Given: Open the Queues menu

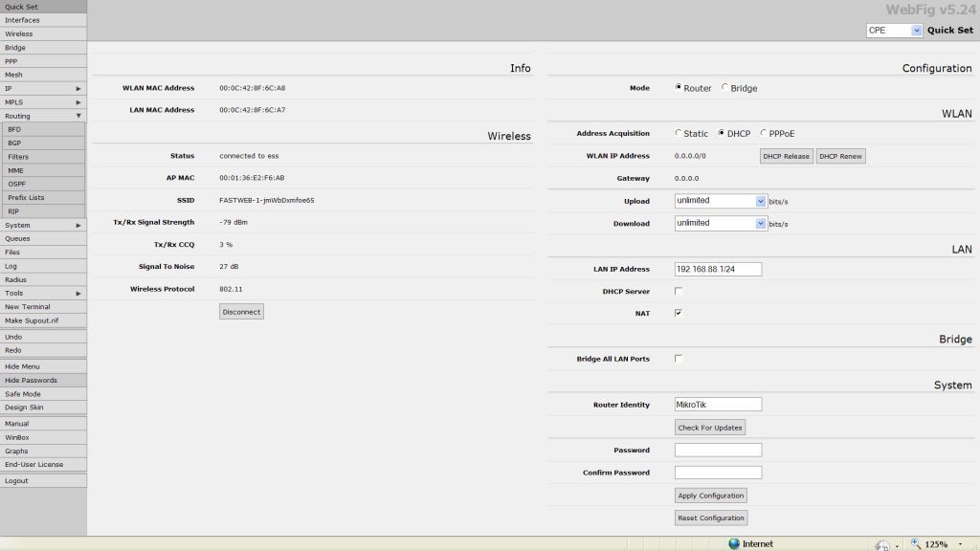Looking at the screenshot, I should pyautogui.click(x=43, y=238).
